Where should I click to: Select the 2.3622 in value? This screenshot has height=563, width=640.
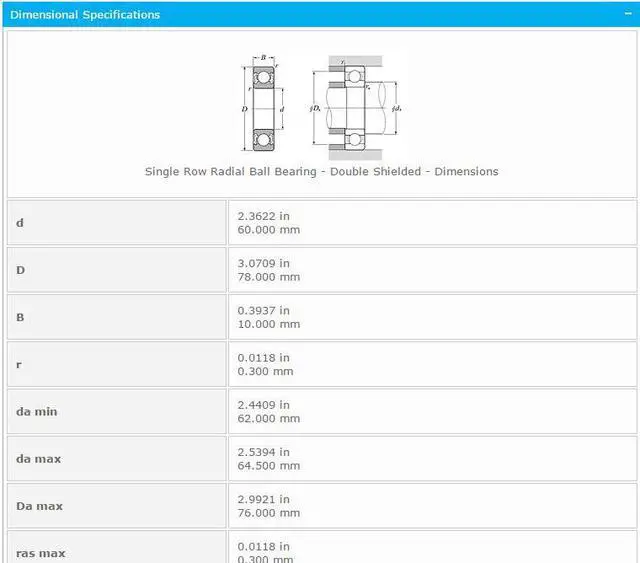(x=263, y=216)
